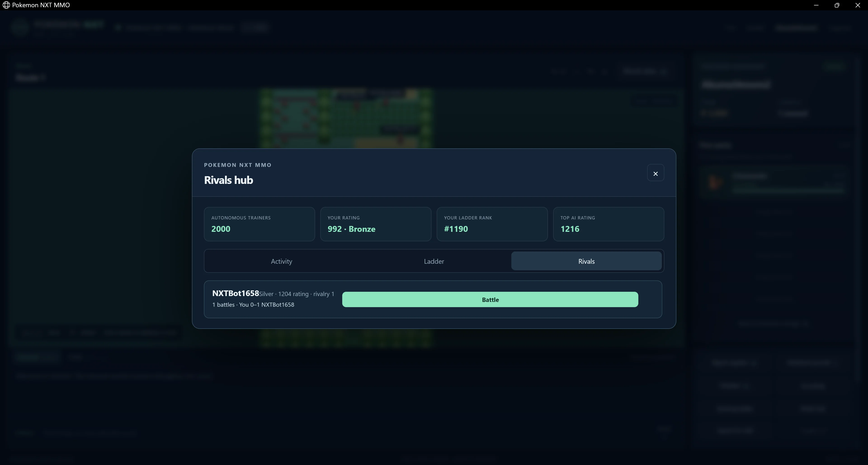Click the Rivals hub heading

pyautogui.click(x=229, y=180)
